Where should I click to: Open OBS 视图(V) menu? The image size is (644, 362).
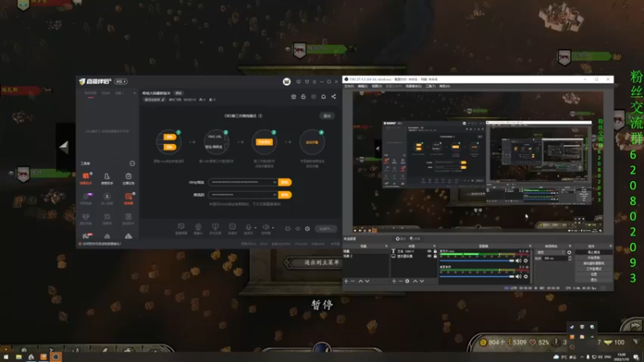coord(377,86)
